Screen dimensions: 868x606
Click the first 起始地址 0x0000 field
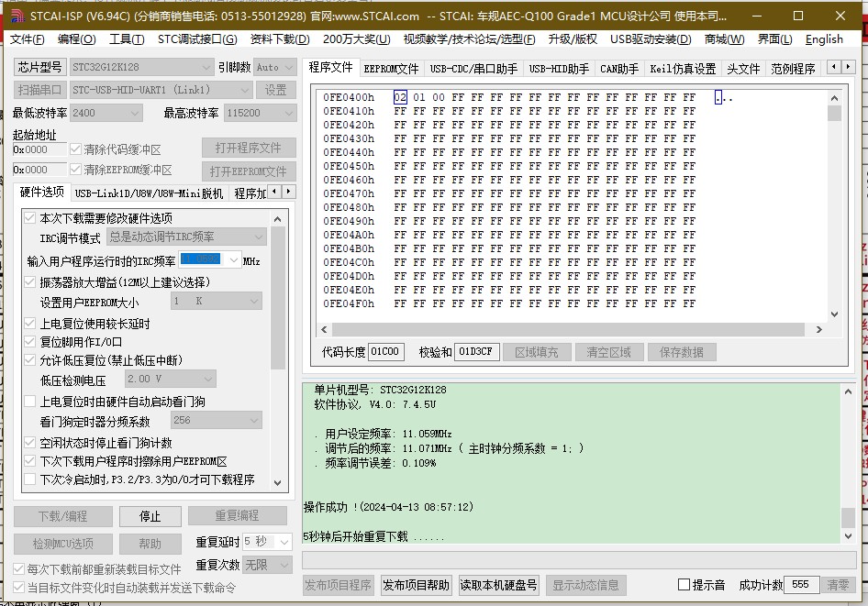click(x=39, y=149)
